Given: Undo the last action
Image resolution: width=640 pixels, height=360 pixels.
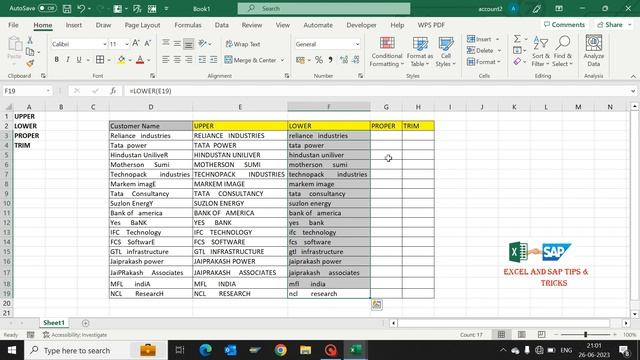Looking at the screenshot, I should (x=81, y=9).
